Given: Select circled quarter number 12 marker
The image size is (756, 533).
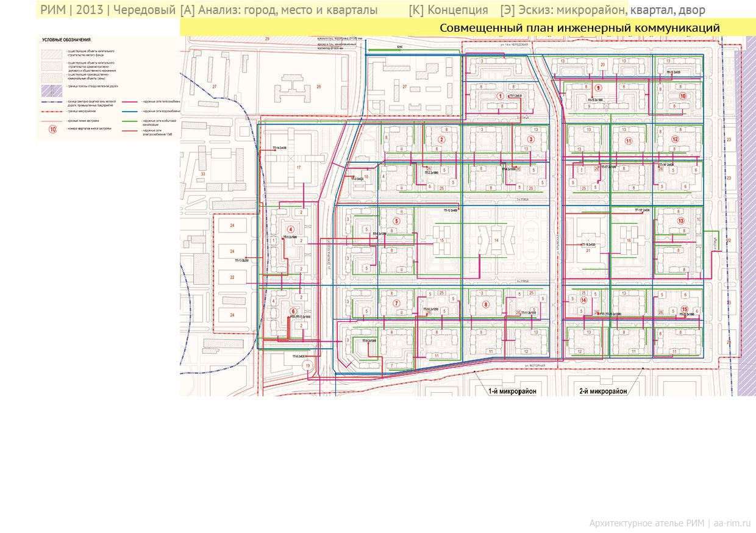Looking at the screenshot, I should point(675,139).
